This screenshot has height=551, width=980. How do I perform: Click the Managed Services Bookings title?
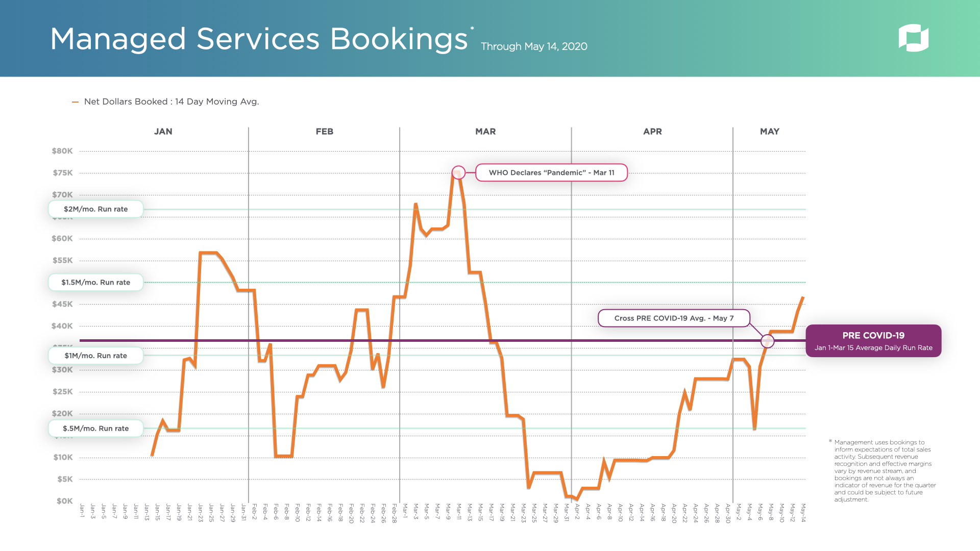(x=259, y=39)
